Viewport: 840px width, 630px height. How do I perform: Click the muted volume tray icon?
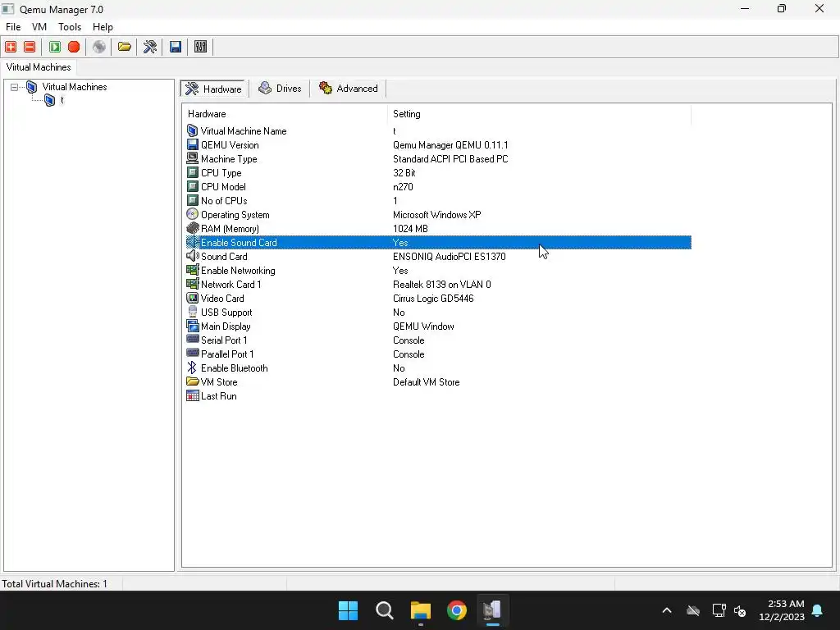click(741, 610)
